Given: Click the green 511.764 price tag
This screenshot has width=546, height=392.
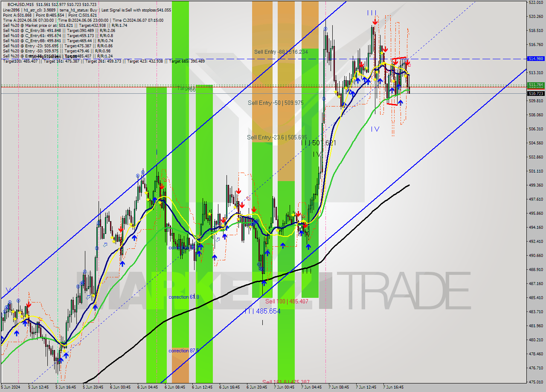Looking at the screenshot, I should 536,85.
